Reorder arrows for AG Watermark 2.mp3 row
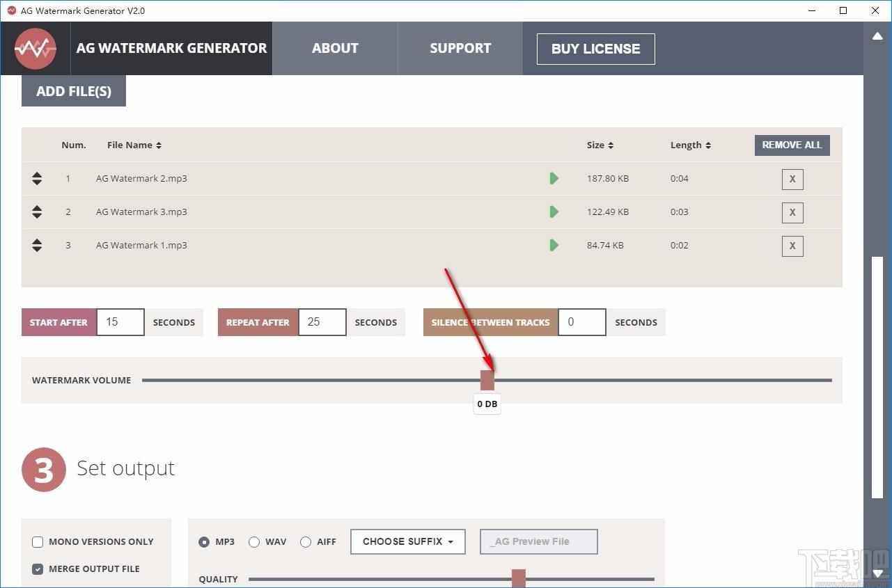Screen dimensions: 892x588 tap(37, 178)
